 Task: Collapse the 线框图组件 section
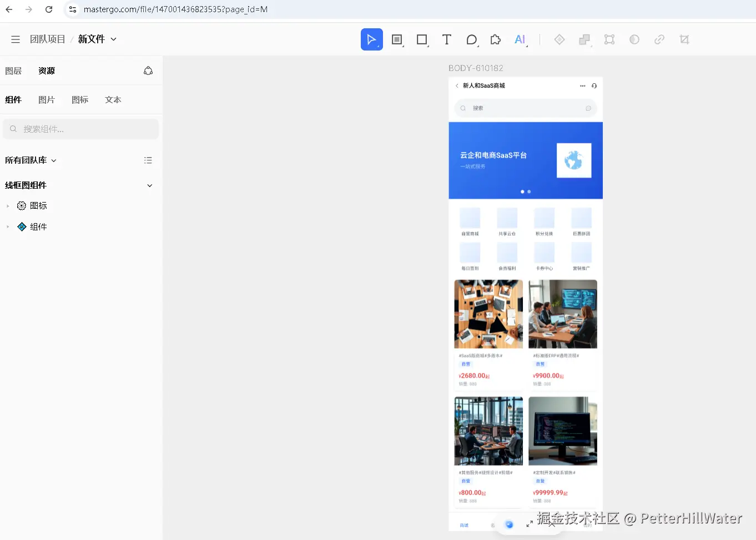click(x=149, y=185)
